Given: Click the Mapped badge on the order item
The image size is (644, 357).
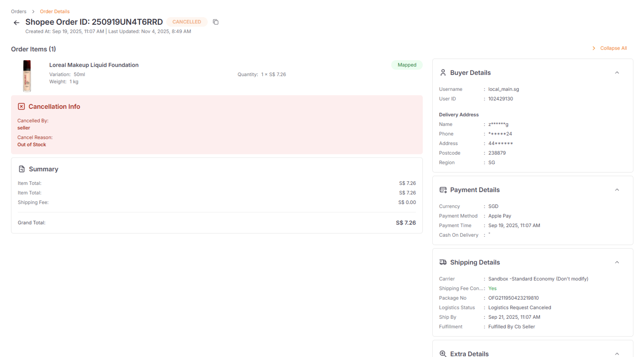Looking at the screenshot, I should (x=407, y=65).
